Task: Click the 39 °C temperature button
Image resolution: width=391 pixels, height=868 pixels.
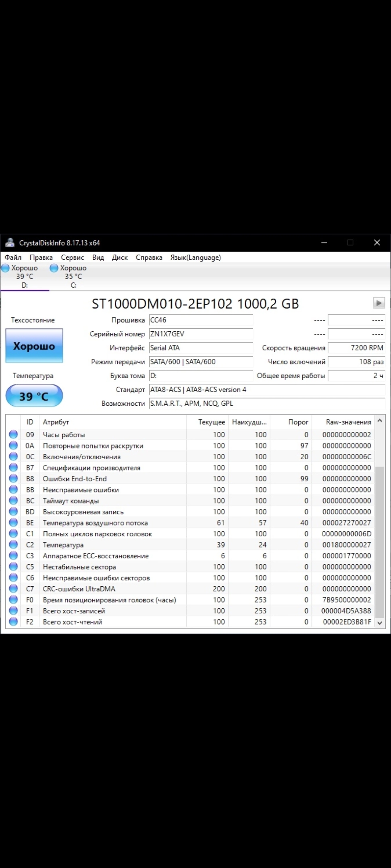Action: (34, 396)
